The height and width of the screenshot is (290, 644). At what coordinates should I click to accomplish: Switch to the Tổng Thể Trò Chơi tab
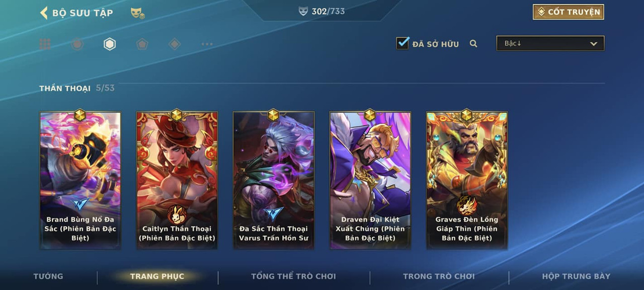coord(293,276)
